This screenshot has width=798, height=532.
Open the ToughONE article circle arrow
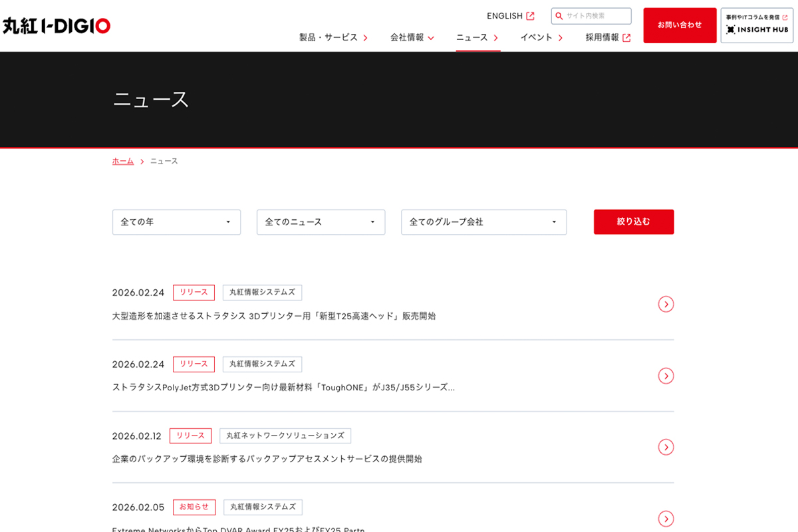pyautogui.click(x=666, y=376)
